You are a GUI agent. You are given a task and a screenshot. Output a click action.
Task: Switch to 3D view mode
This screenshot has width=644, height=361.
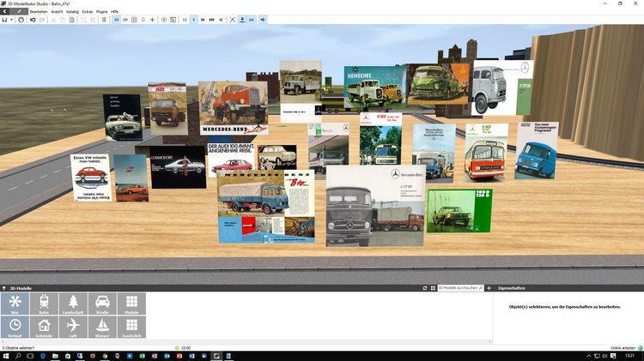point(116,20)
